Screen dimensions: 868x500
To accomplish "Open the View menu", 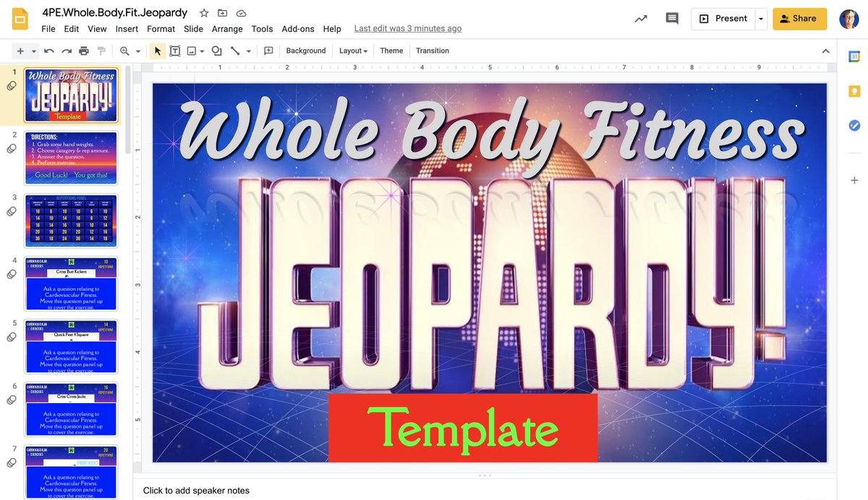I will tap(97, 29).
